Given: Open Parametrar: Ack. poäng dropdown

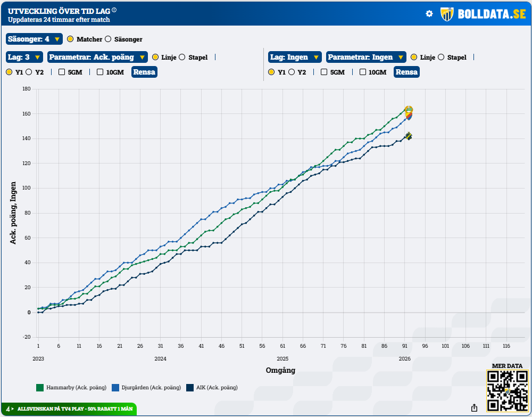Looking at the screenshot, I should (98, 58).
